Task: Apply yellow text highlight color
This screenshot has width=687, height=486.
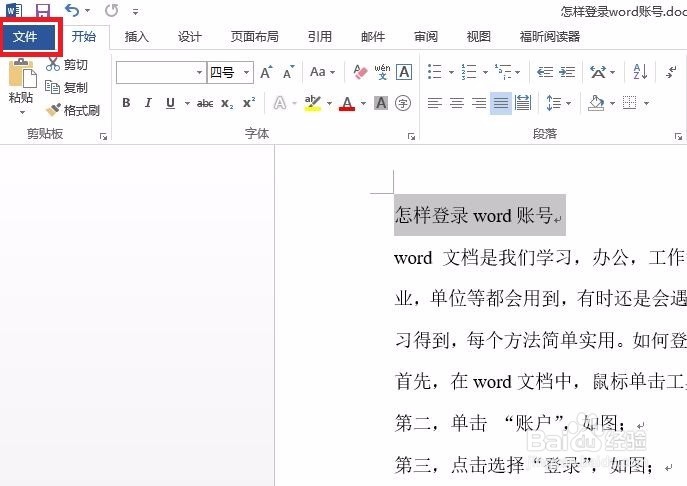Action: [313, 103]
